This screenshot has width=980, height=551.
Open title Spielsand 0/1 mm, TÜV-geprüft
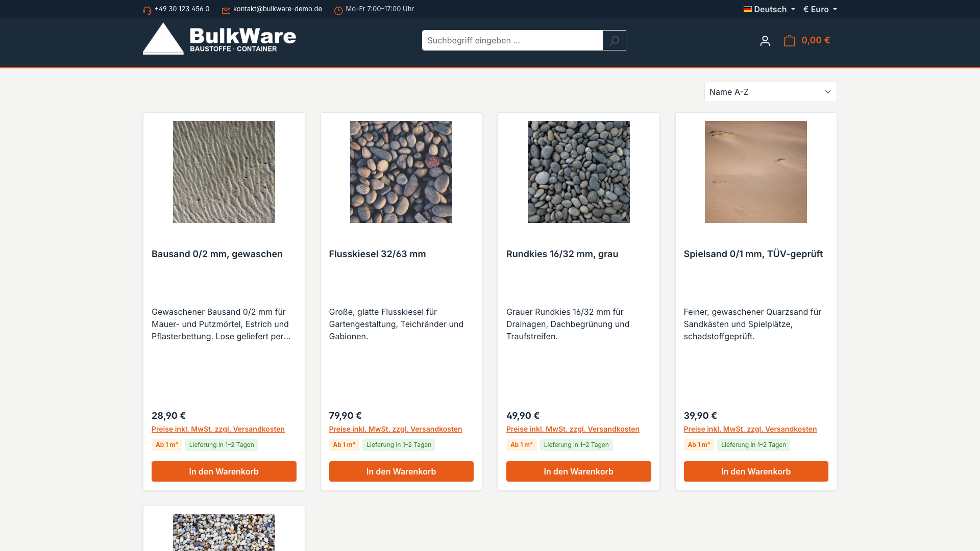pyautogui.click(x=753, y=254)
